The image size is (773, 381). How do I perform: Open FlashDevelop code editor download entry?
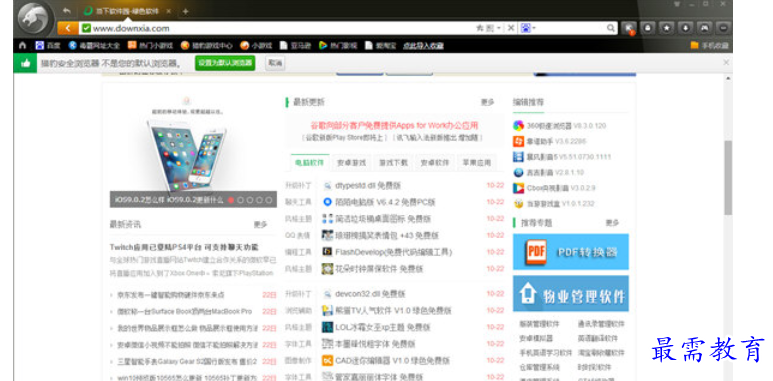click(393, 252)
